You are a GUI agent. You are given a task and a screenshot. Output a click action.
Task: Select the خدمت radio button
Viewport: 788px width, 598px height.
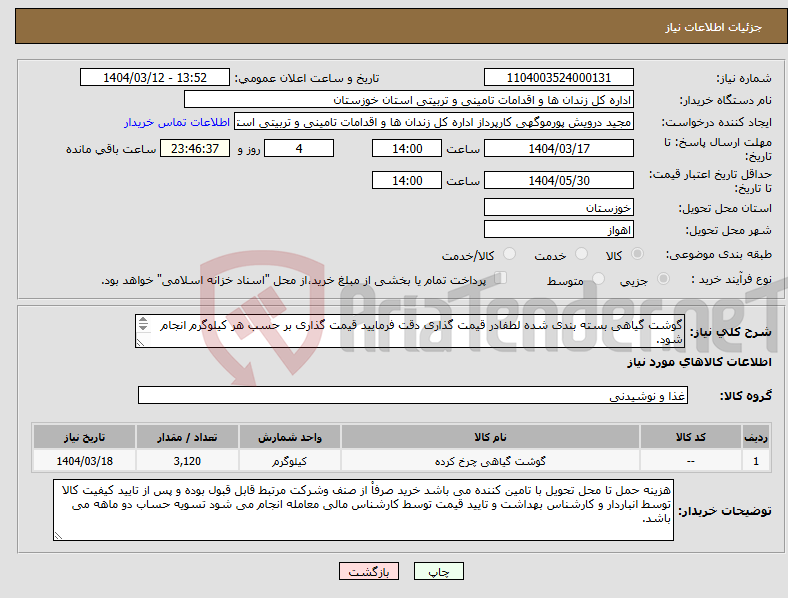click(x=581, y=254)
